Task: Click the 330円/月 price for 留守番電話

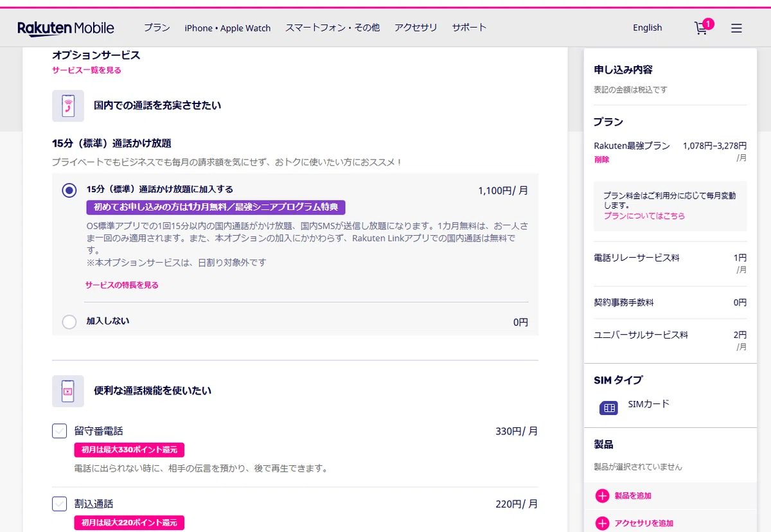Action: tap(517, 431)
